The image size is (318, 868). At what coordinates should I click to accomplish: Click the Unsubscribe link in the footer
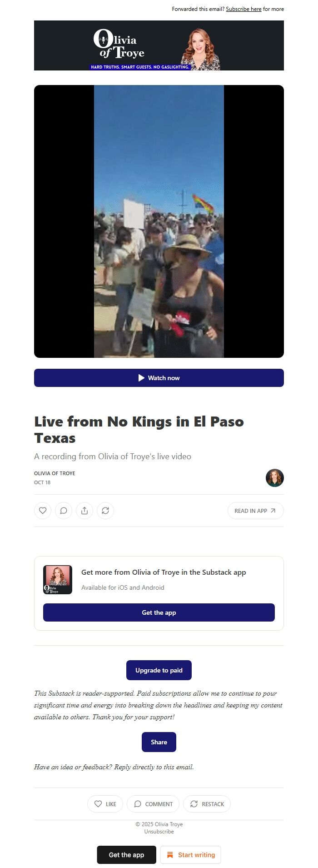159,832
